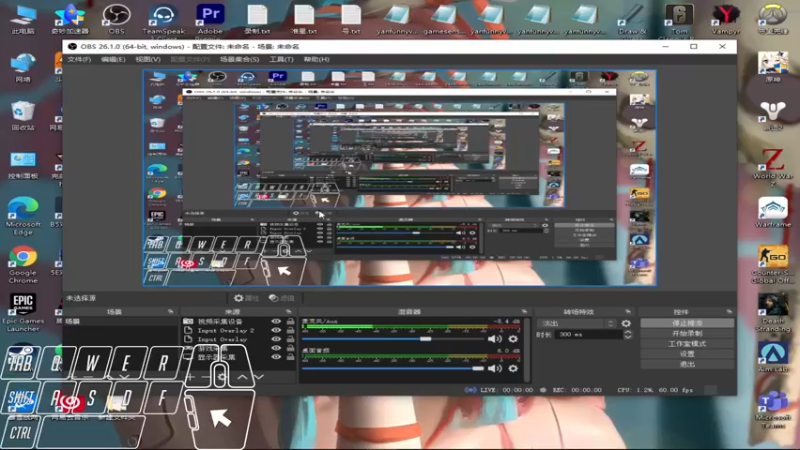
Task: Open source 属性 properties button
Action: [x=246, y=298]
